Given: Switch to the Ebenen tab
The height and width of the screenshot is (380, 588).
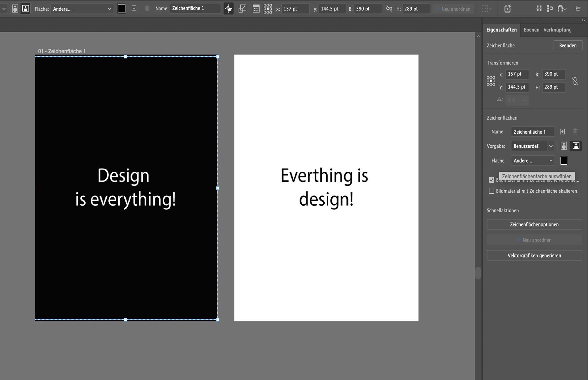Looking at the screenshot, I should pyautogui.click(x=531, y=30).
